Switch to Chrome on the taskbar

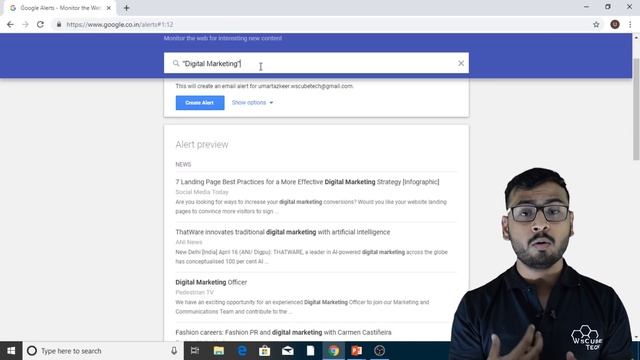333,351
